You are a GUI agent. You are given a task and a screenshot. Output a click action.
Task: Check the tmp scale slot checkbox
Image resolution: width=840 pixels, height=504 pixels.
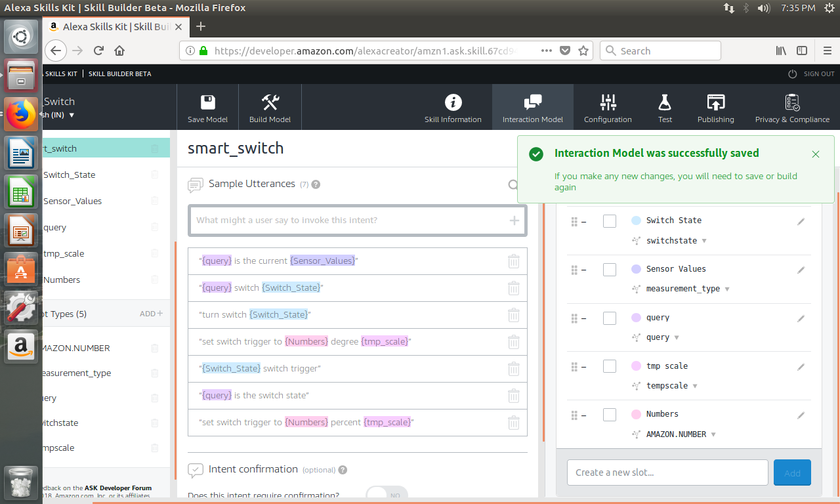610,366
